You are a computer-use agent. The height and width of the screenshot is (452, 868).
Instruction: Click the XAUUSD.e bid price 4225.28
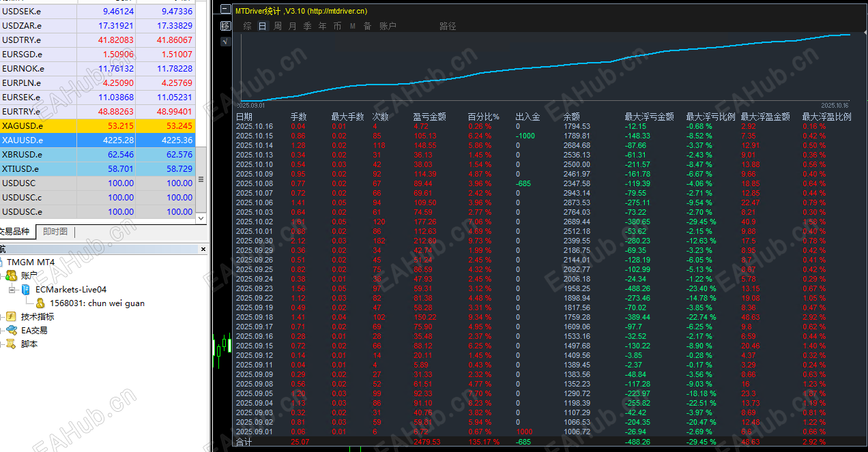point(117,140)
